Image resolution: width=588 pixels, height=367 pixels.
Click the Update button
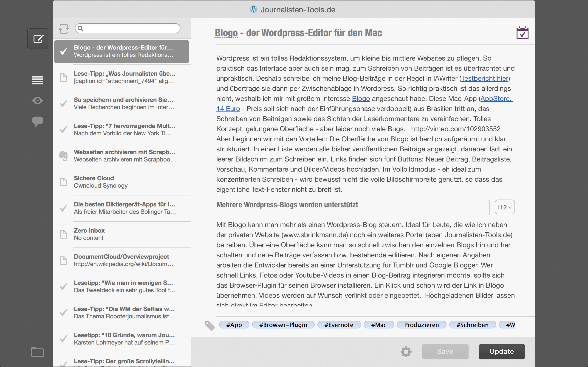pos(501,351)
